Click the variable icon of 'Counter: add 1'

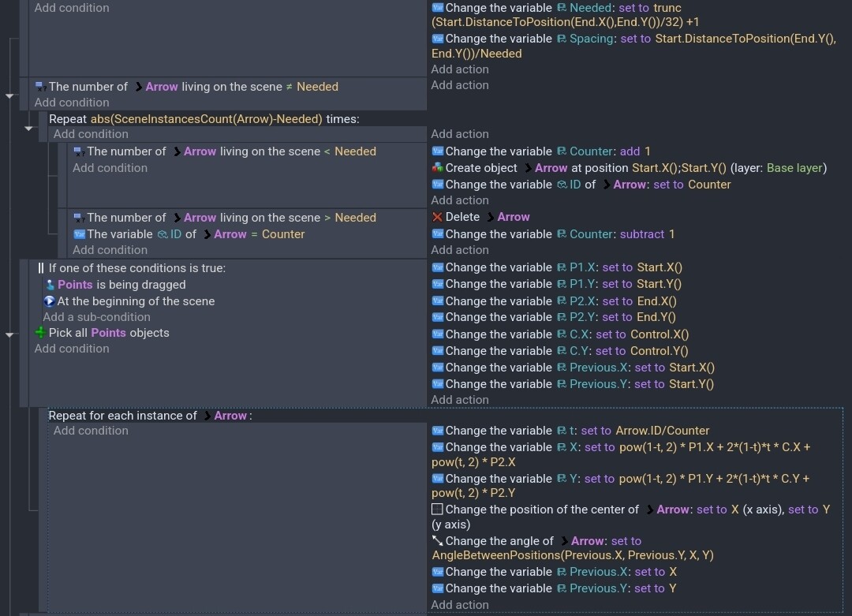(x=437, y=151)
